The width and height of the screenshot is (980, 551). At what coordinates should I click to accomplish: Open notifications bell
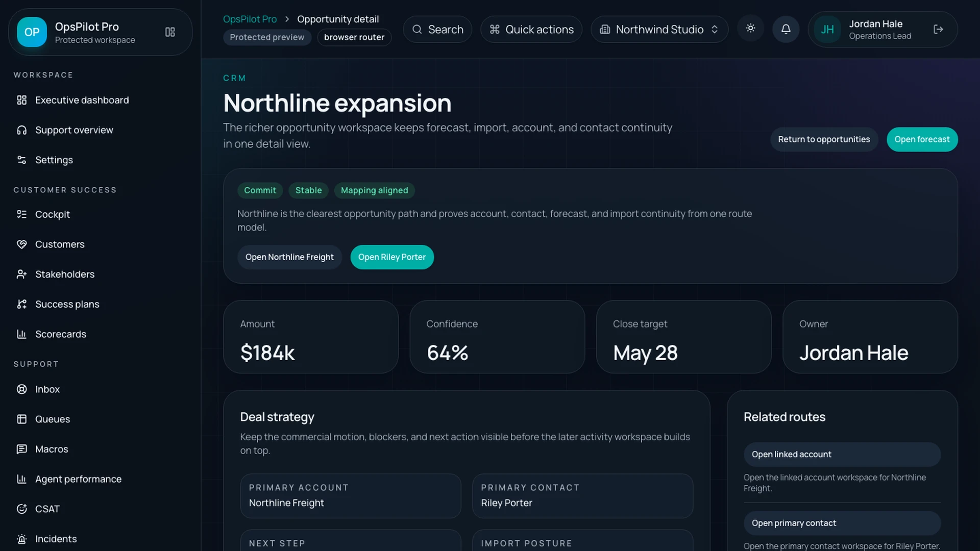(x=786, y=30)
